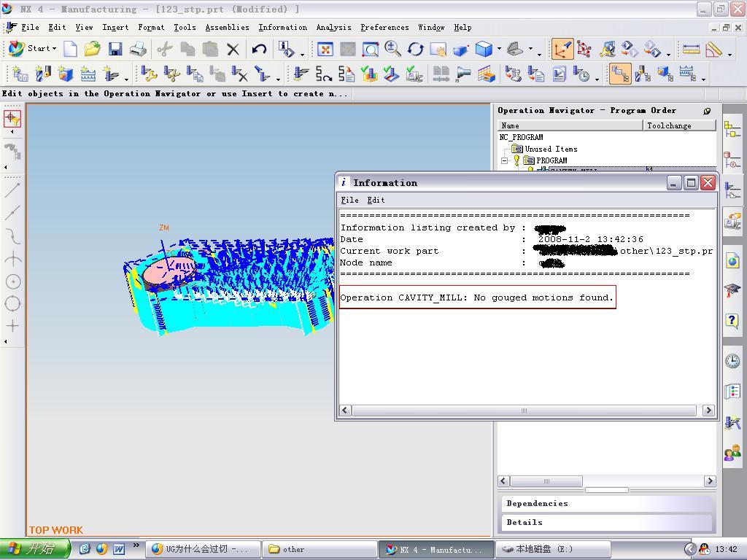This screenshot has height=560, width=747.
Task: Click the Generate Tool Path icon
Action: pos(301,74)
